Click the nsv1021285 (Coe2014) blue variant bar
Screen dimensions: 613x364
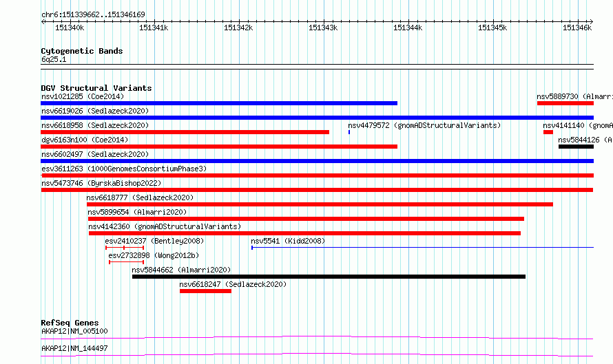(x=219, y=103)
